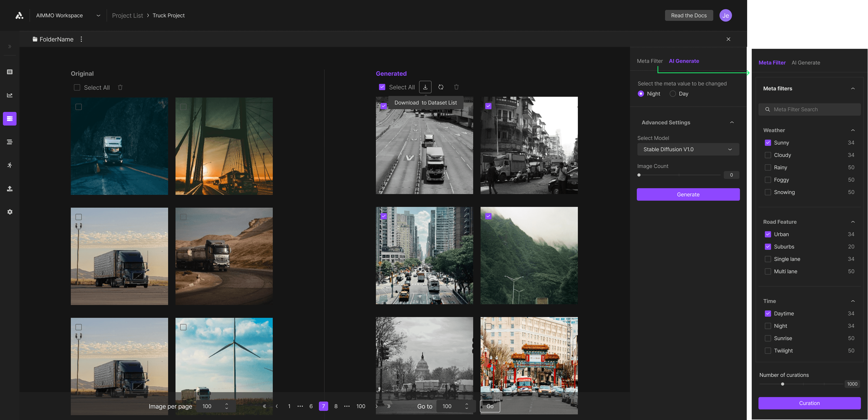Go to page 8 in pagination
Viewport: 868px width, 420px height.
(336, 406)
